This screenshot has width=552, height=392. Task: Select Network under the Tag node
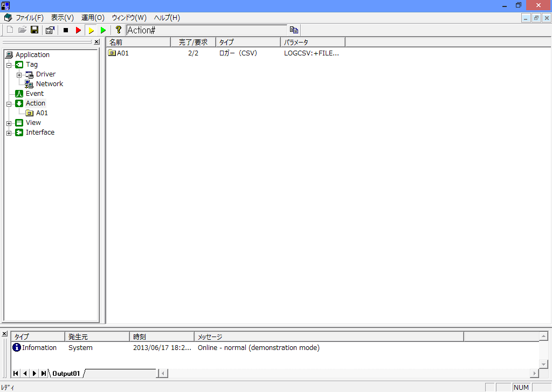(49, 84)
